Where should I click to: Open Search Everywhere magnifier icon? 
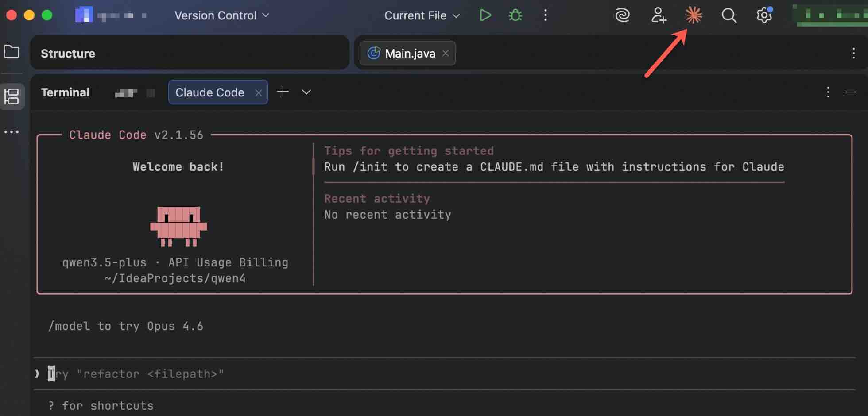tap(728, 15)
